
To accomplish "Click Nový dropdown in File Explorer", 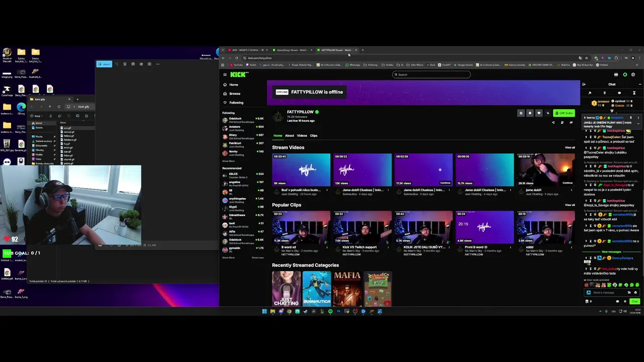I will click(36, 116).
